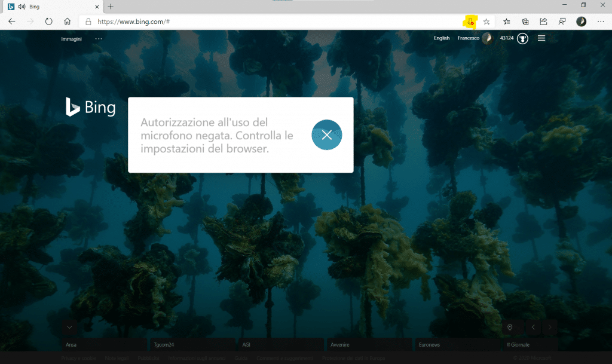This screenshot has width=612, height=364.
Task: Click the Microsoft Rewards medal icon
Action: tap(522, 38)
